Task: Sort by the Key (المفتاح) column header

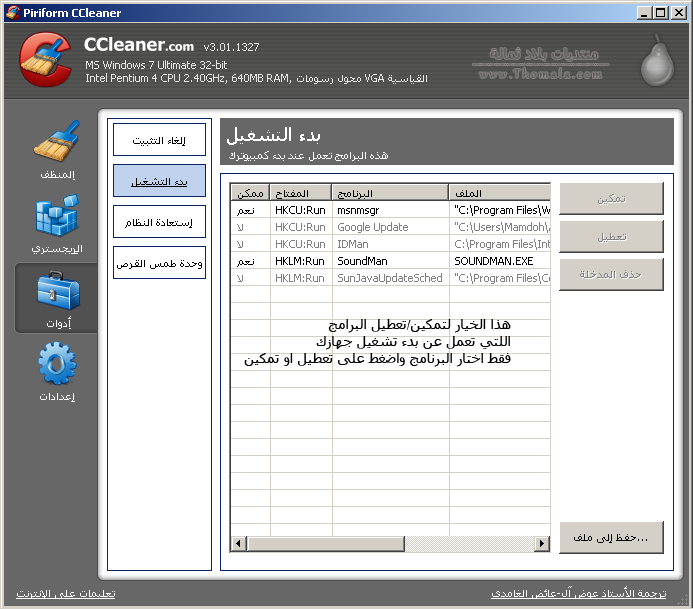Action: (x=301, y=193)
